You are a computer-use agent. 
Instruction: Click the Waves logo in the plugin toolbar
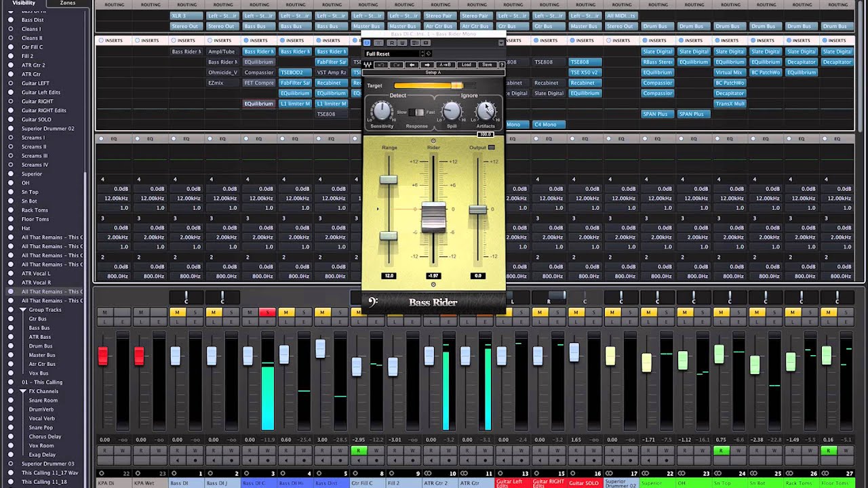point(368,65)
